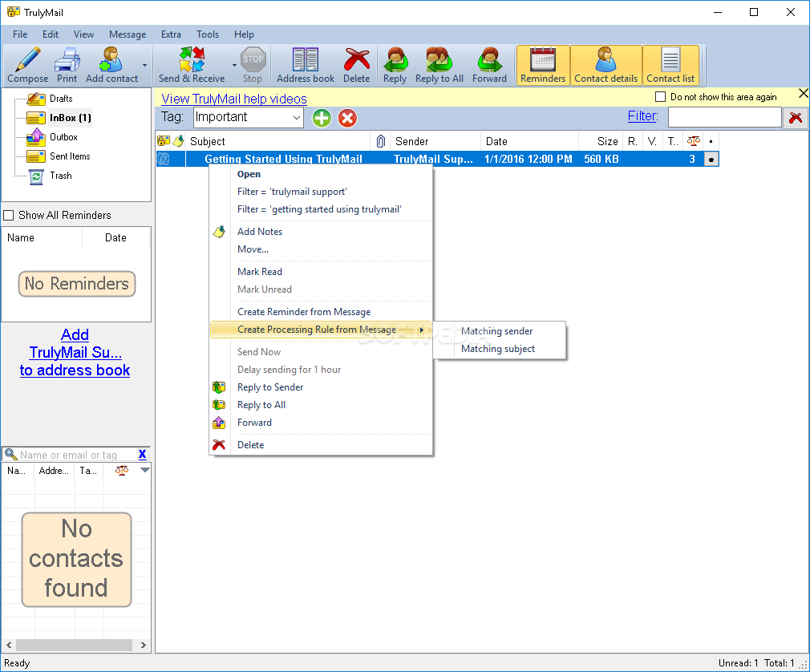Click the red remove tag button

click(347, 118)
